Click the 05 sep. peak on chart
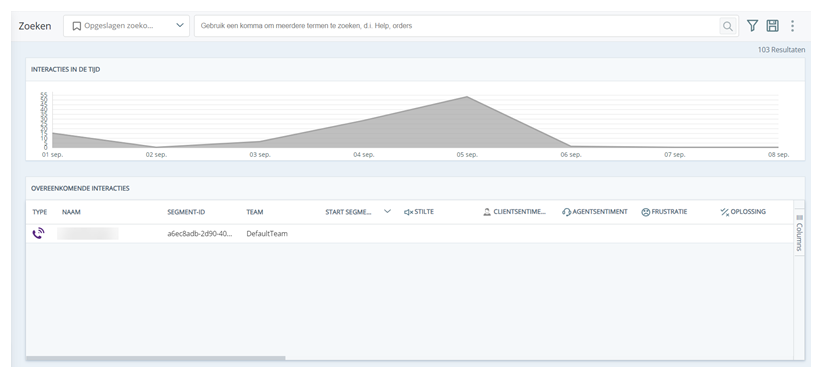Viewport: 823px width, 379px height. pyautogui.click(x=467, y=97)
